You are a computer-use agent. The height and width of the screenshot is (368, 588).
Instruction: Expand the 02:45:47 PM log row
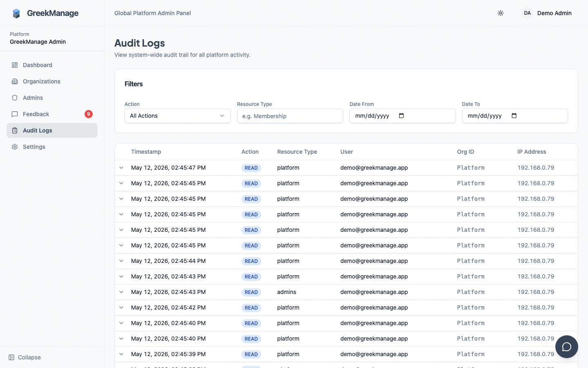(x=121, y=168)
